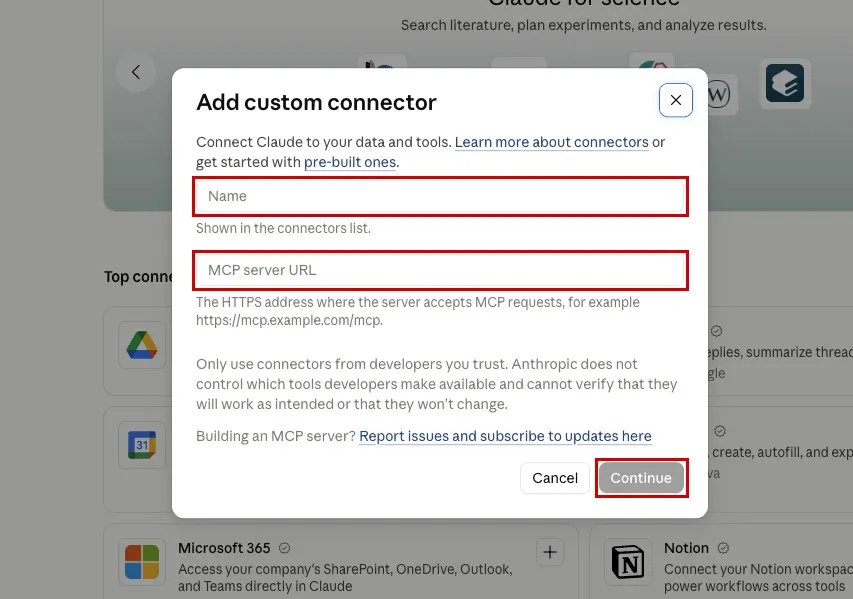The width and height of the screenshot is (853, 599).
Task: Open Report issues and subscribe link
Action: point(505,436)
